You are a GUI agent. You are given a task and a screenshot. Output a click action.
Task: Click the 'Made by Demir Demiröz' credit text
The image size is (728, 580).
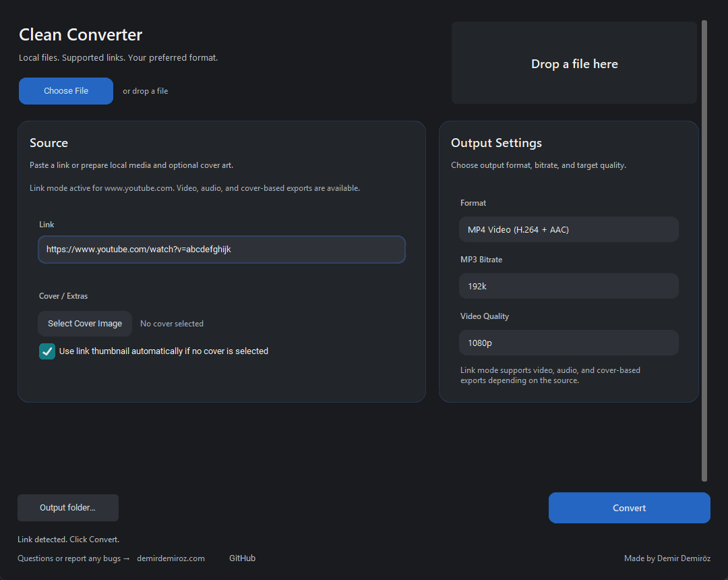pos(667,558)
